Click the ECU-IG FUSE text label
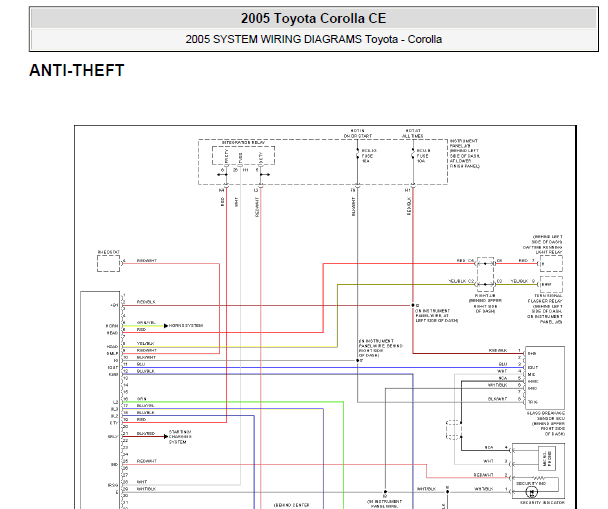The image size is (608, 509). [369, 156]
